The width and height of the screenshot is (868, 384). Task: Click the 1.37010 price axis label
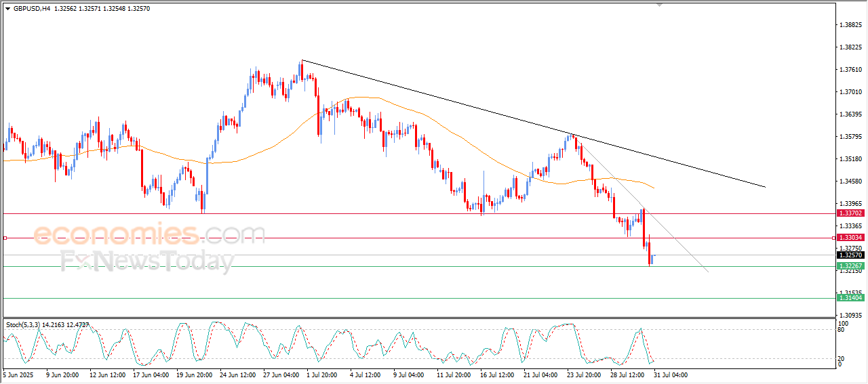850,92
